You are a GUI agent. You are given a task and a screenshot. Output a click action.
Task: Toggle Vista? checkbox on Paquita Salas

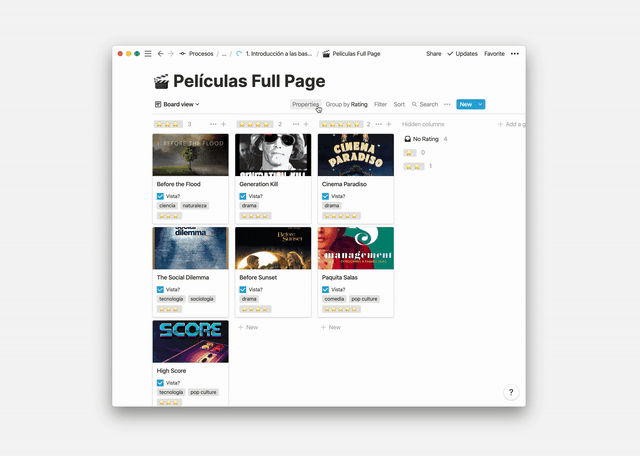[325, 289]
